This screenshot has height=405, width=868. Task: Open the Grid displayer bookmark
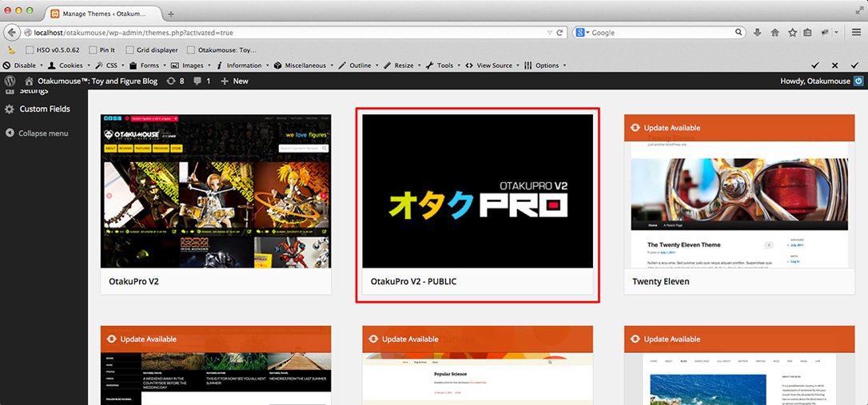(152, 50)
